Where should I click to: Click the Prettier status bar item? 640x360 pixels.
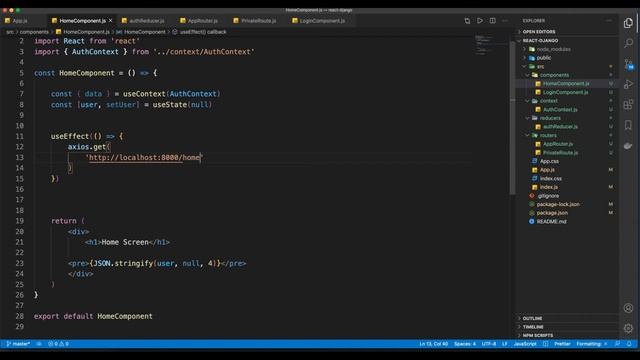(x=562, y=344)
